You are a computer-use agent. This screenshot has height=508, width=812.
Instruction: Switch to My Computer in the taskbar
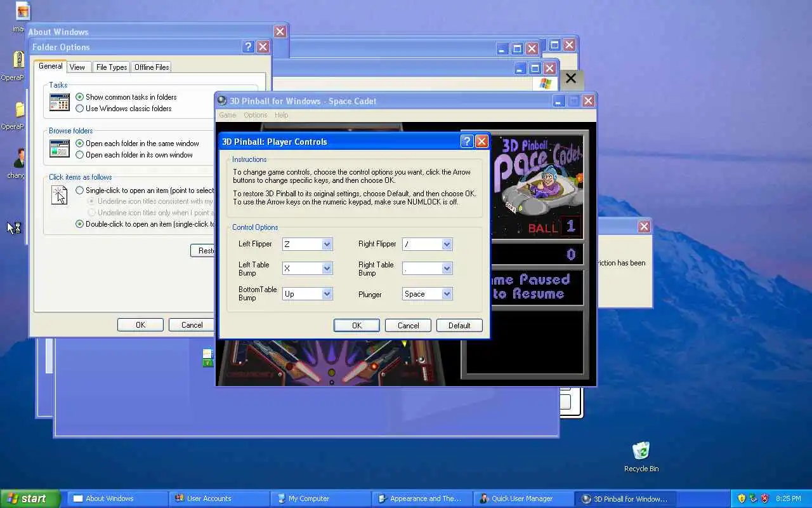tap(321, 498)
